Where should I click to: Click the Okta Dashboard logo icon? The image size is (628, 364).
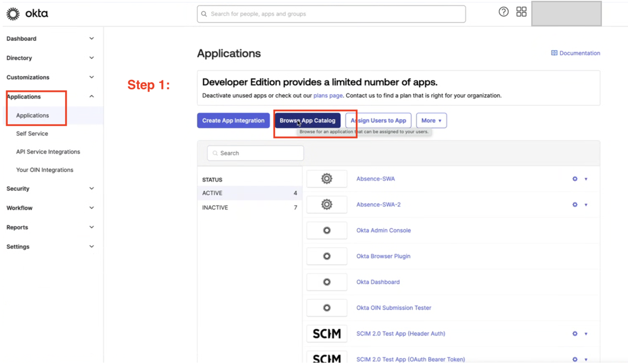pos(326,282)
